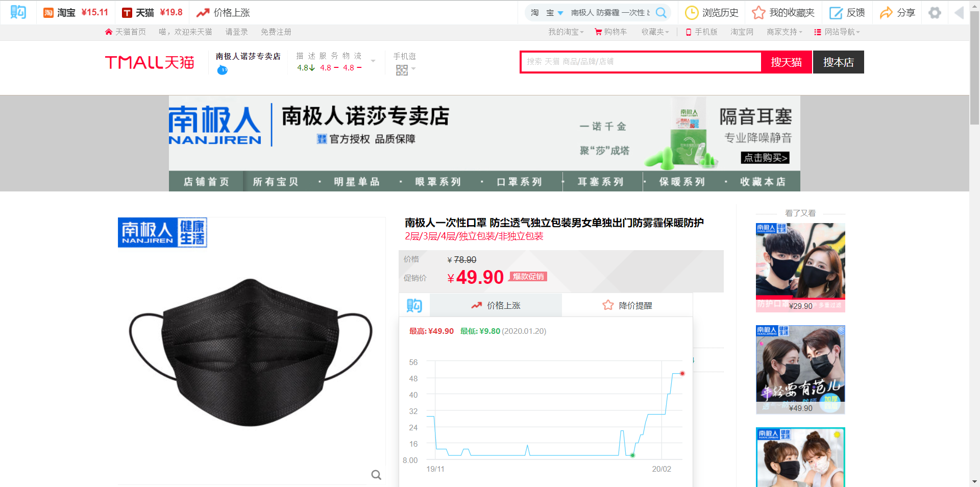Click the green lowest-price point on chart

point(632,455)
